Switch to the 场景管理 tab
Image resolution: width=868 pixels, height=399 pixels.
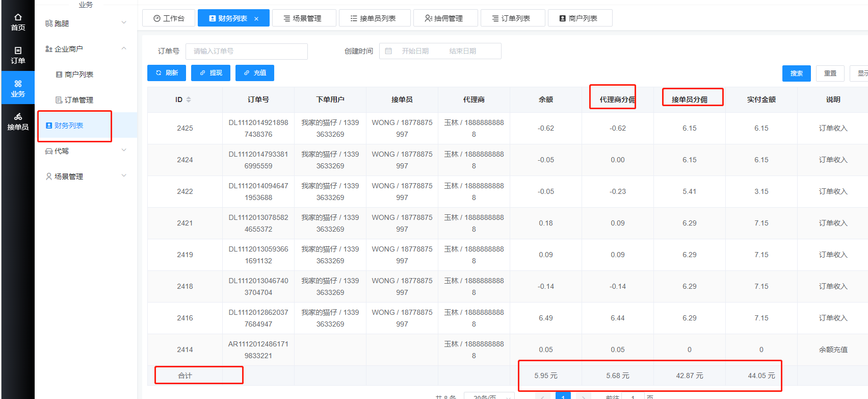click(x=304, y=18)
